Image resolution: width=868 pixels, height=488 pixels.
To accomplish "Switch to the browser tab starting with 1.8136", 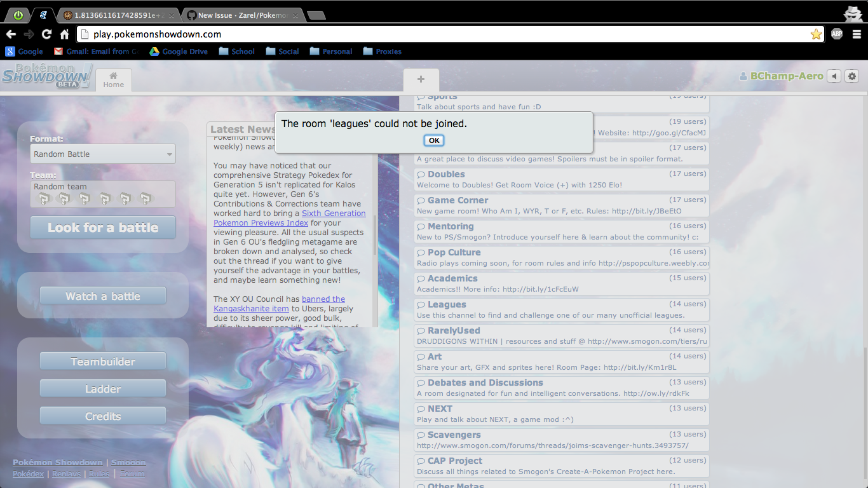I will pos(118,15).
